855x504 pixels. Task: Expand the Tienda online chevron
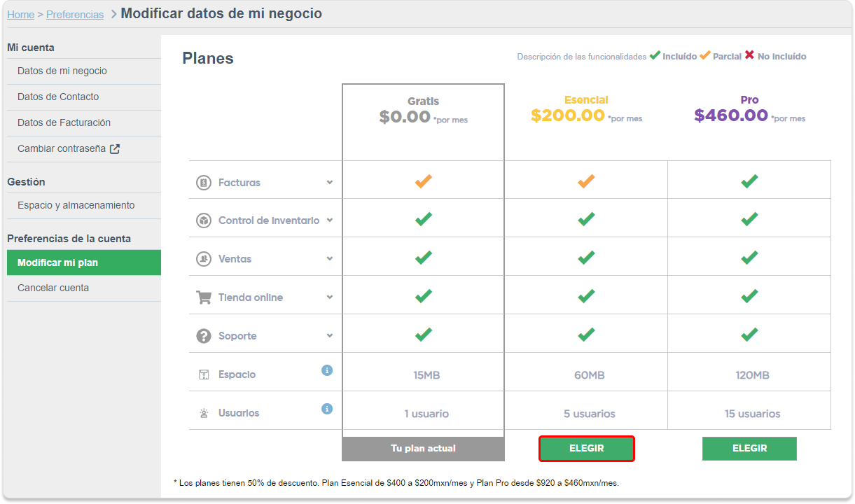330,297
